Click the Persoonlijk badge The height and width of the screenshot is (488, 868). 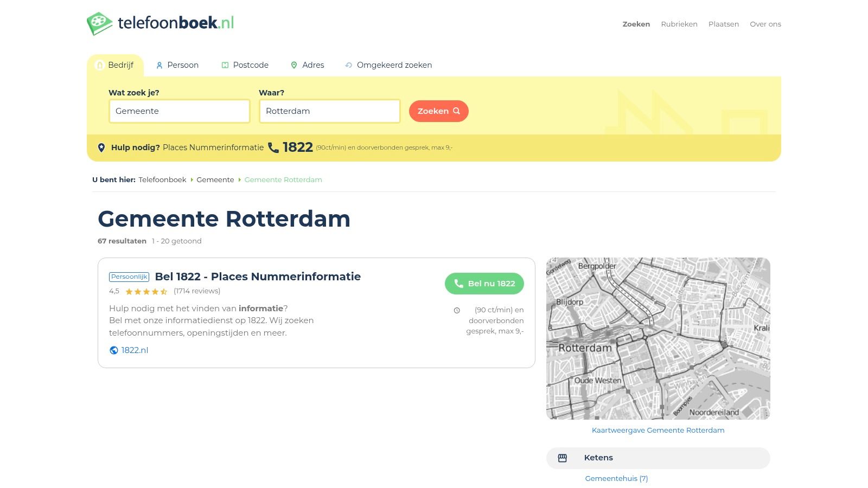(x=129, y=277)
